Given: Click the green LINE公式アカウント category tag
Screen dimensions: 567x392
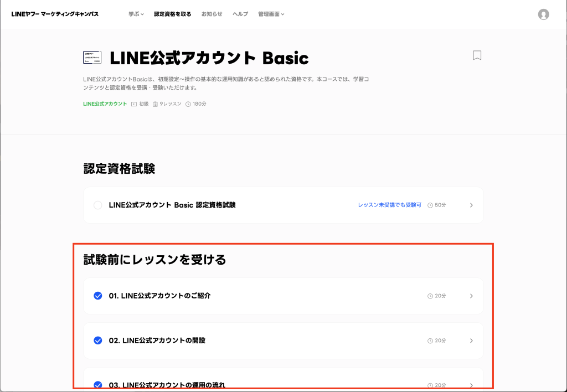Looking at the screenshot, I should pos(105,104).
